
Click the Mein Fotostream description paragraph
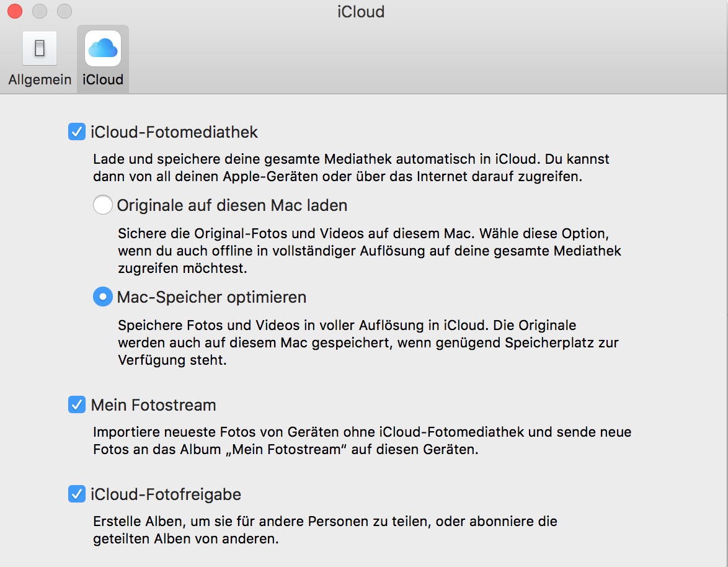[362, 440]
